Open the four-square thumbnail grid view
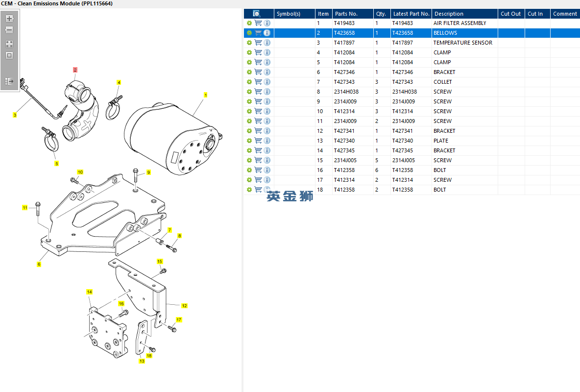The height and width of the screenshot is (392, 580). 10,44
